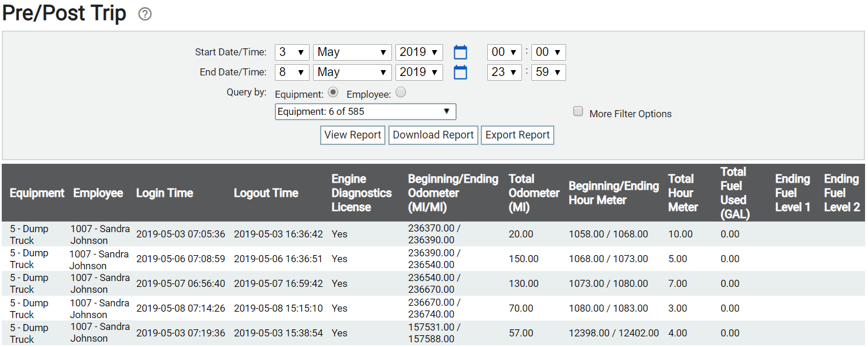Click odometer reading 157531.00 / 157588.00

434,333
